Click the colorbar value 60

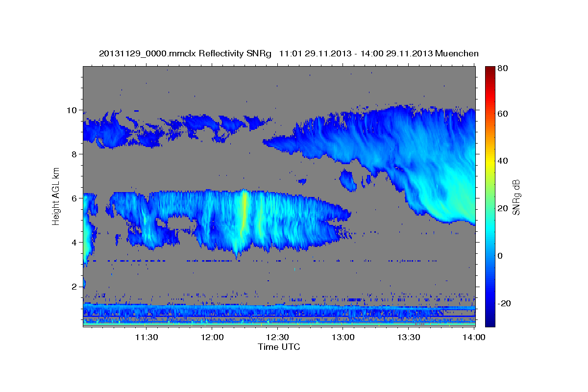[503, 114]
